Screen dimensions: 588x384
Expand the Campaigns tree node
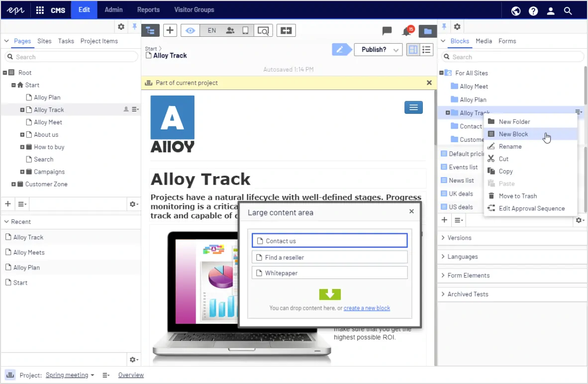coord(22,172)
